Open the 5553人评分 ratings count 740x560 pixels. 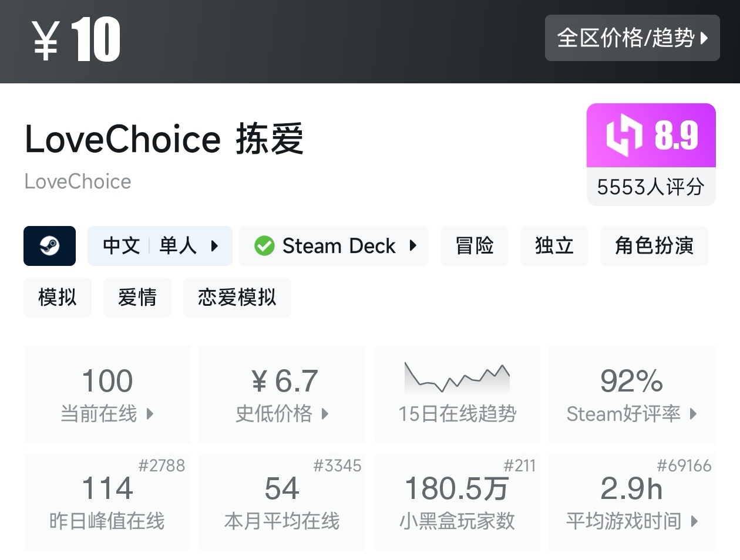pyautogui.click(x=650, y=187)
